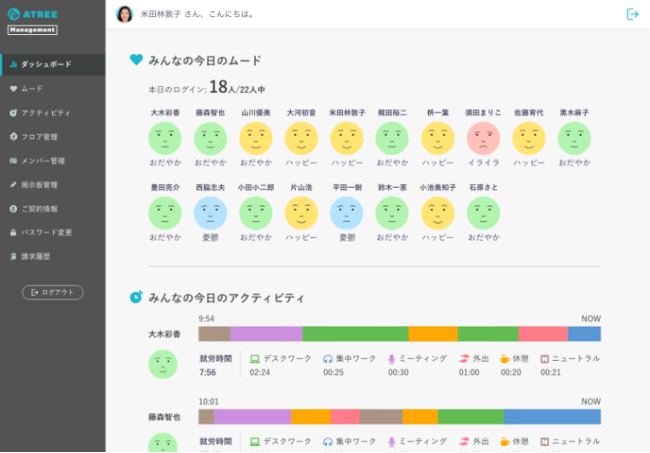Click the 集中ワーク headphone icon for 大木彩香
Image resolution: width=650 pixels, height=453 pixels.
pos(327,358)
